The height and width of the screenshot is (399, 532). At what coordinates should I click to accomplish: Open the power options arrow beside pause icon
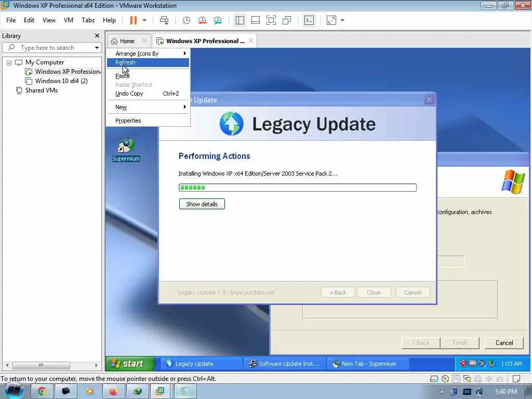click(144, 20)
